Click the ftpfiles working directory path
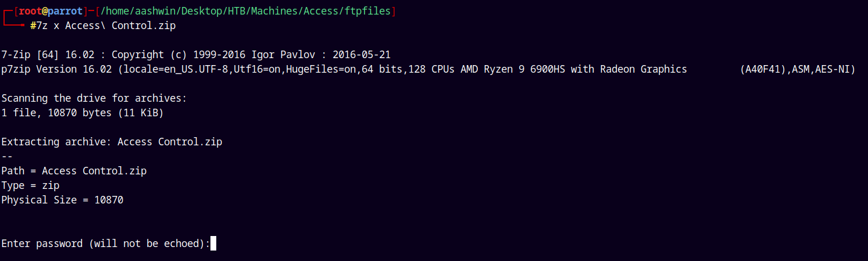 coord(244,11)
